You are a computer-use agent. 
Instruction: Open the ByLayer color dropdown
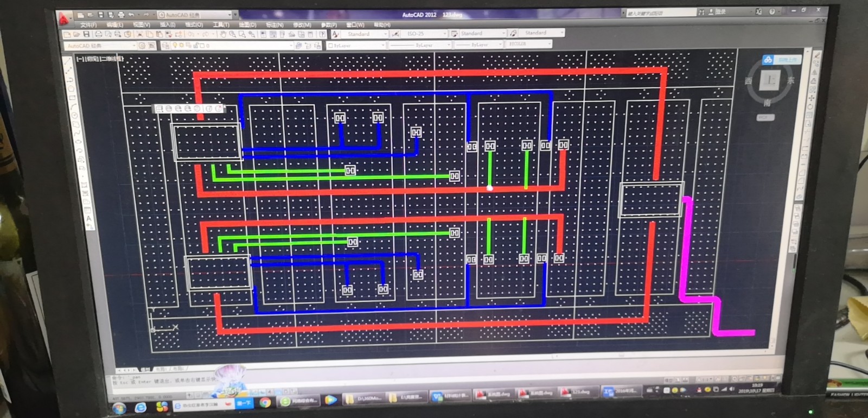coord(382,46)
